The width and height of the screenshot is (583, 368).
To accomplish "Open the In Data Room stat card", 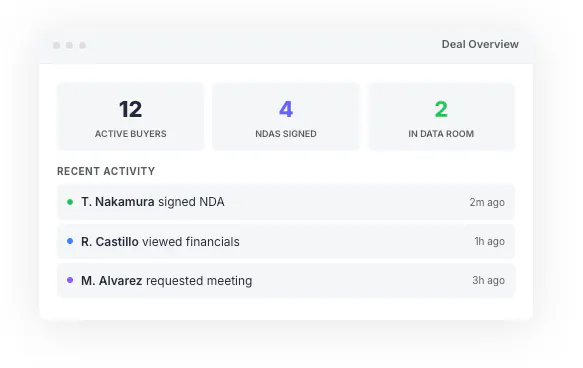I will pyautogui.click(x=441, y=117).
